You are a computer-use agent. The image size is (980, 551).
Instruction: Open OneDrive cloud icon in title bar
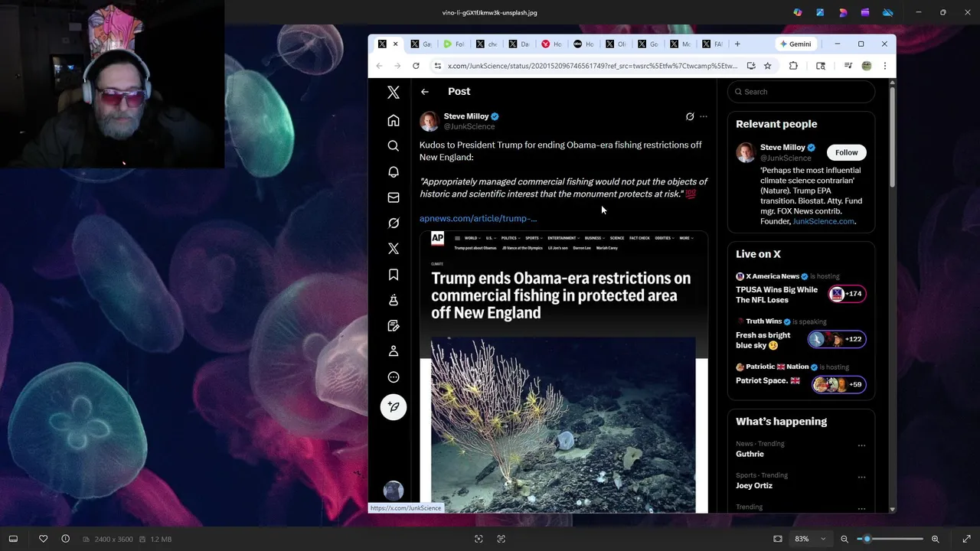pyautogui.click(x=887, y=12)
